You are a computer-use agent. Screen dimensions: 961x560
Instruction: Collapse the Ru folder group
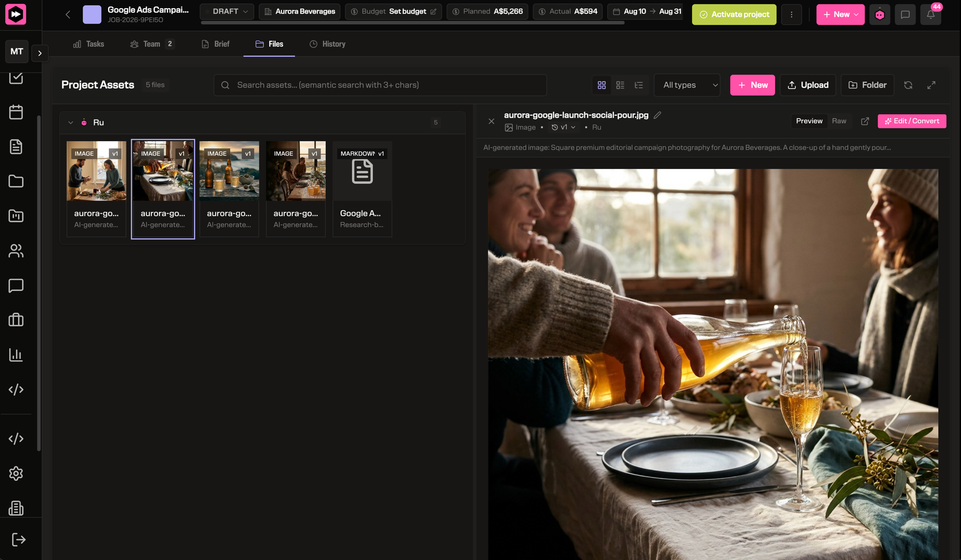tap(71, 122)
